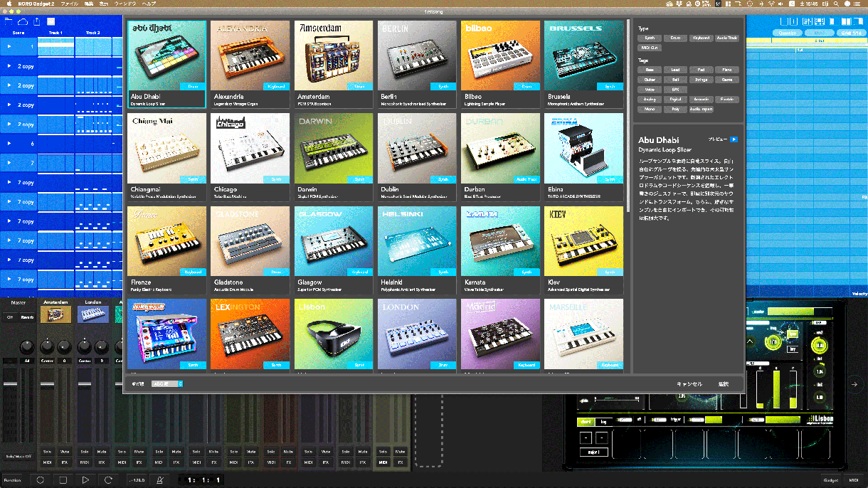Click the Quantize button

[x=787, y=33]
